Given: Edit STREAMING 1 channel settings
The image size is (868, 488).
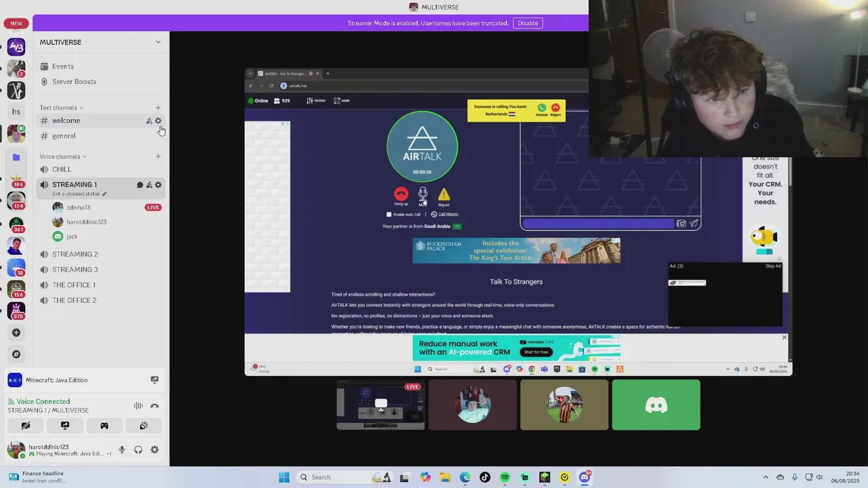Looking at the screenshot, I should click(158, 185).
